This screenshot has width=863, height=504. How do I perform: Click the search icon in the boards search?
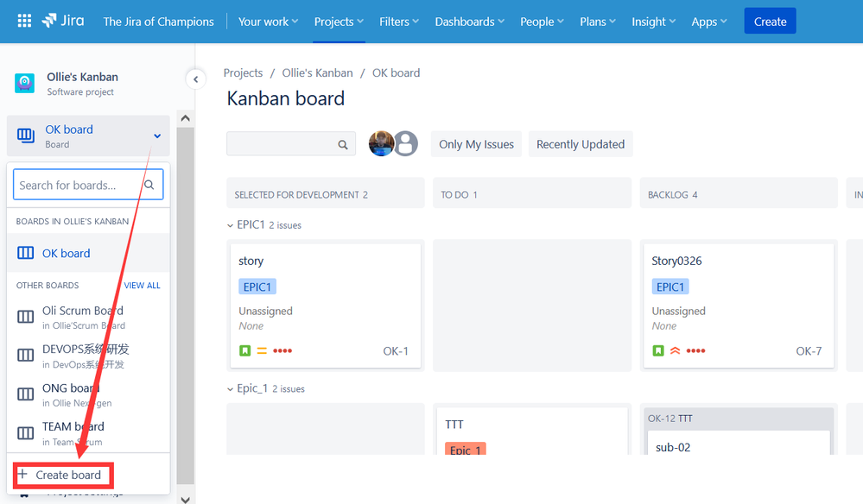(149, 185)
